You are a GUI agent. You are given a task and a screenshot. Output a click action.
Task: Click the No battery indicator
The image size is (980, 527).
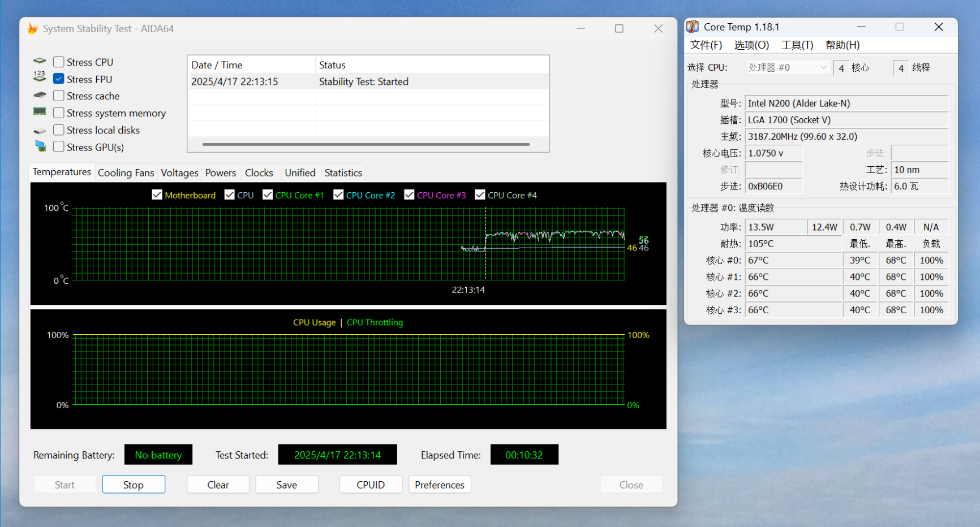click(158, 455)
